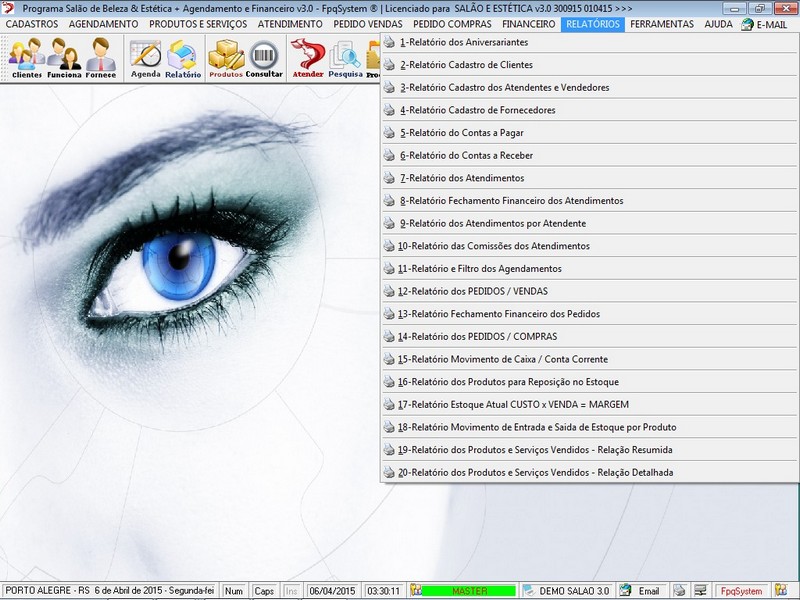This screenshot has height=600, width=800.
Task: Open 10-Relatório das Comissões dos Atendimentos
Action: click(x=493, y=246)
